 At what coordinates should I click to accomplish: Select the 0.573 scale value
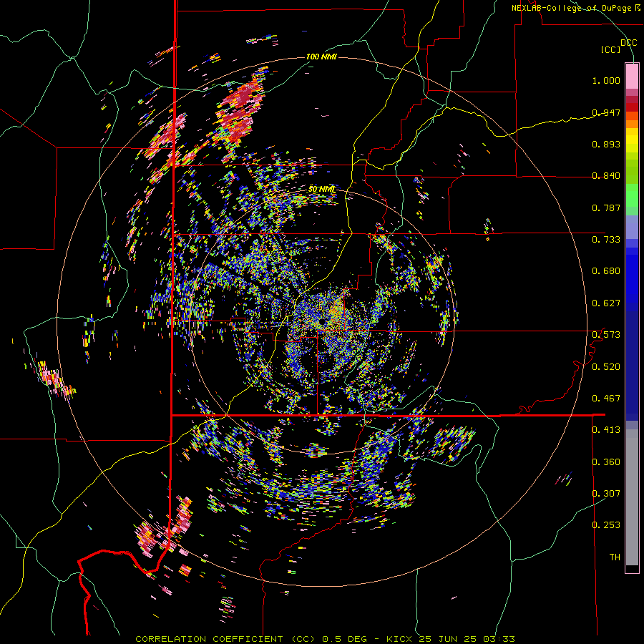click(606, 335)
